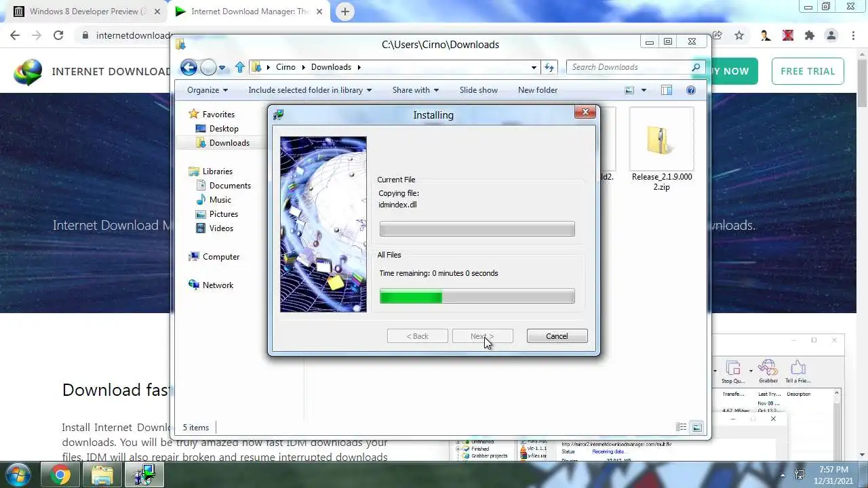Screen dimensions: 868x488
Task: Open a new Chrome tab
Action: (345, 12)
